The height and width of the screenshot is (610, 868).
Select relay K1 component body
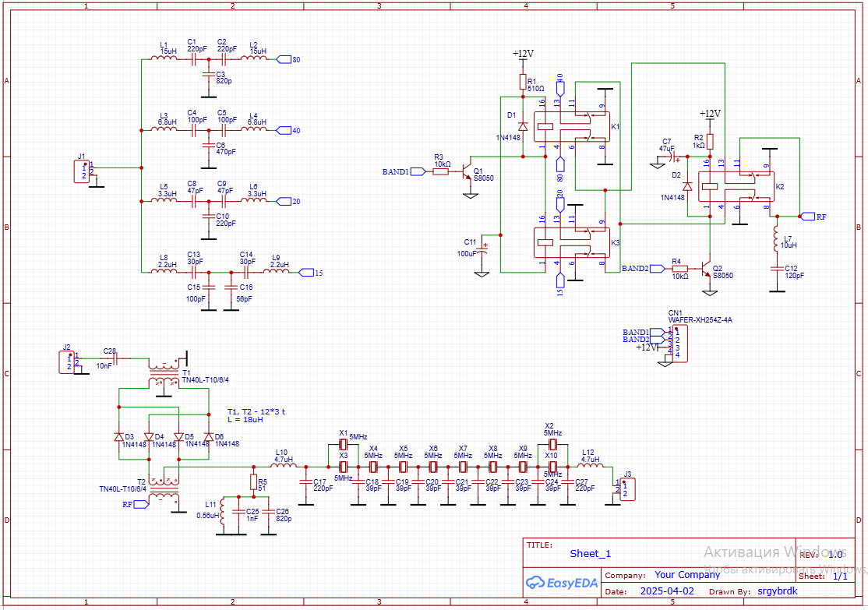[x=577, y=125]
